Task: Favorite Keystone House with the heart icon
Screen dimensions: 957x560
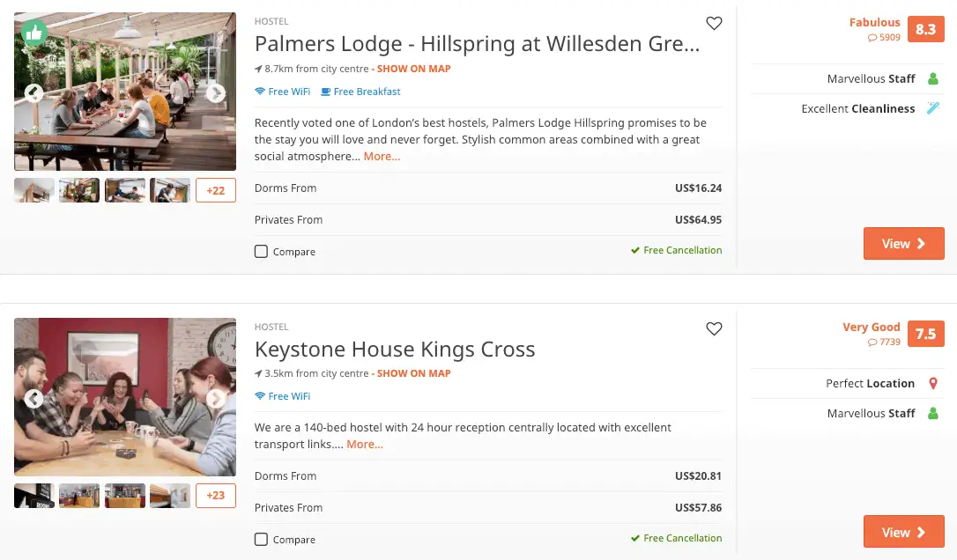Action: [x=714, y=329]
